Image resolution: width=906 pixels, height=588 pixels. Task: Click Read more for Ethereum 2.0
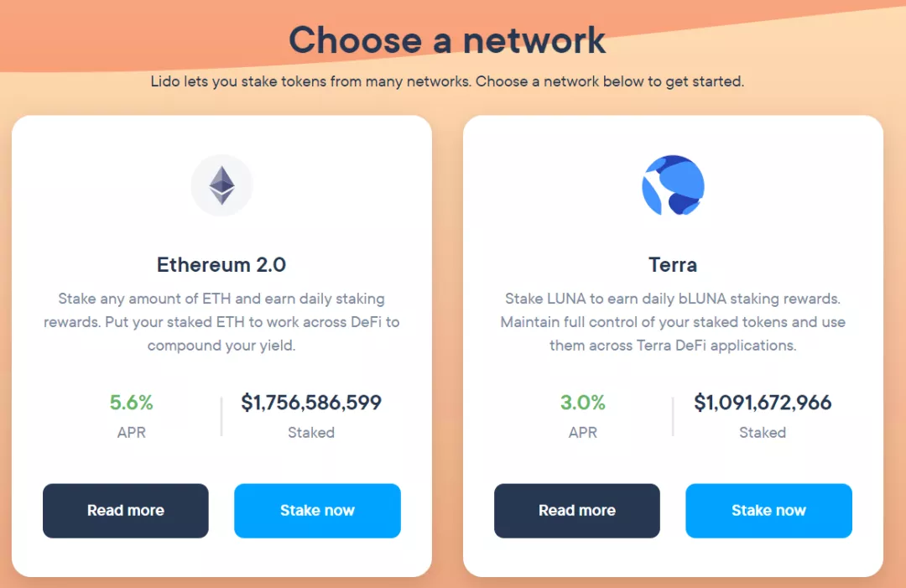coord(125,510)
